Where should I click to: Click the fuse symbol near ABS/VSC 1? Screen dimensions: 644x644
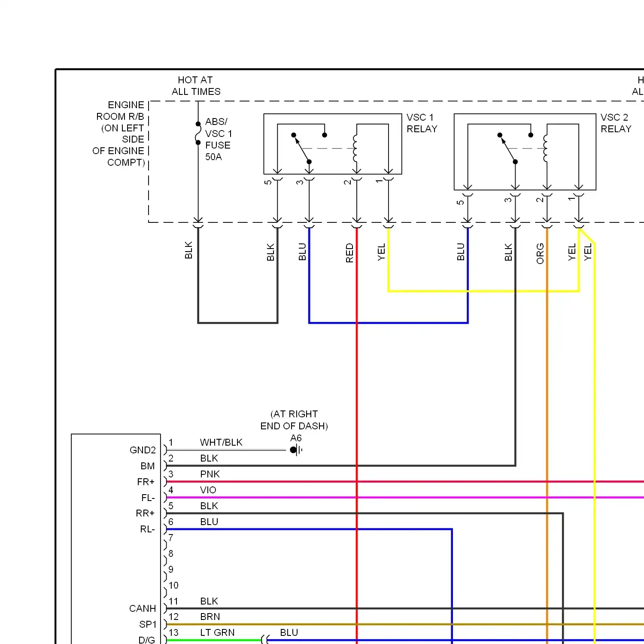coord(198,133)
